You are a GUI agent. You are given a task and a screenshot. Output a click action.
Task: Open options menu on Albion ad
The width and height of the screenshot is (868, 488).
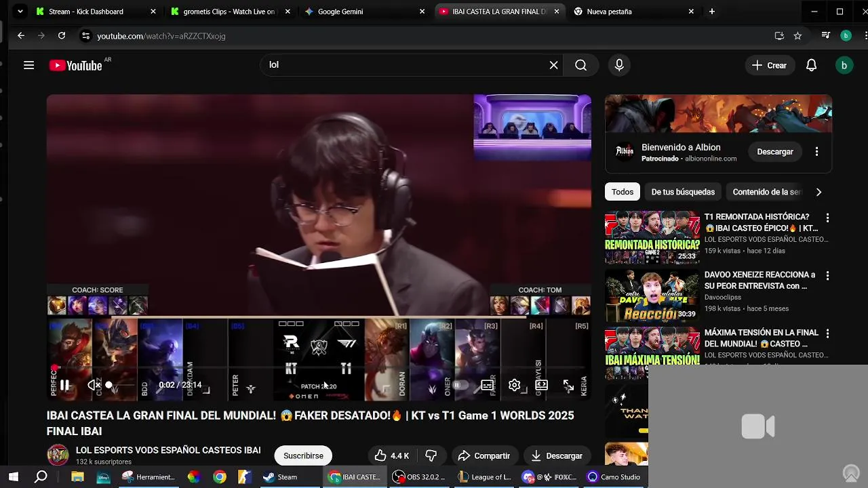click(x=816, y=151)
